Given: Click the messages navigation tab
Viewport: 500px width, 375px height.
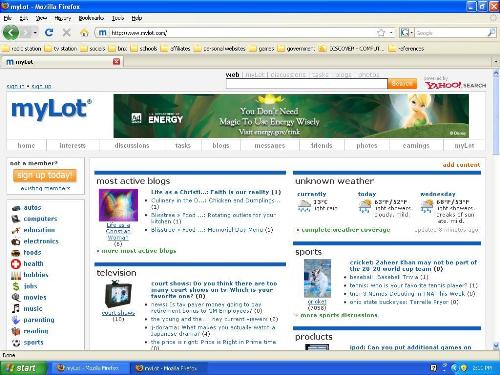Looking at the screenshot, I should 270,146.
